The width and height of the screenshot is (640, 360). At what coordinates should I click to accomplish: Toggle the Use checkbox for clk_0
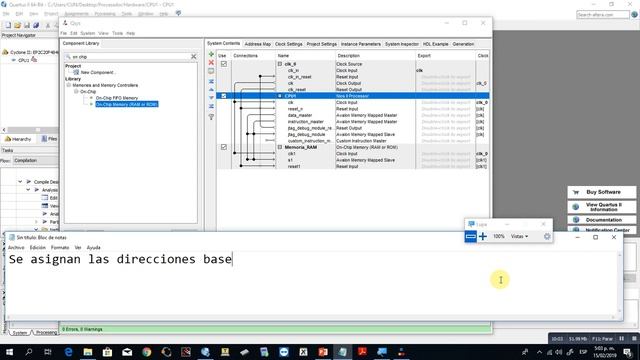[x=224, y=64]
